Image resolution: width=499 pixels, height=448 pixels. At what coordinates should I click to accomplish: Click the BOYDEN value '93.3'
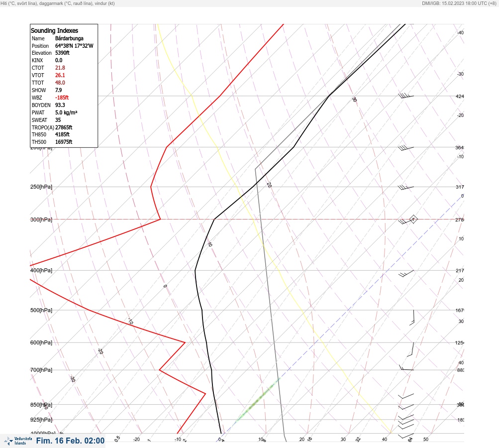click(60, 105)
